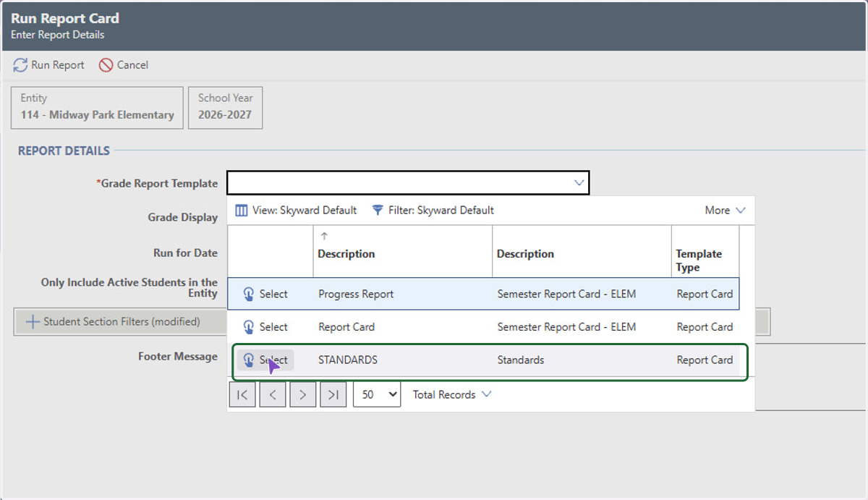The height and width of the screenshot is (500, 868).
Task: Click Template Type cell in STANDARDS row
Action: click(705, 360)
